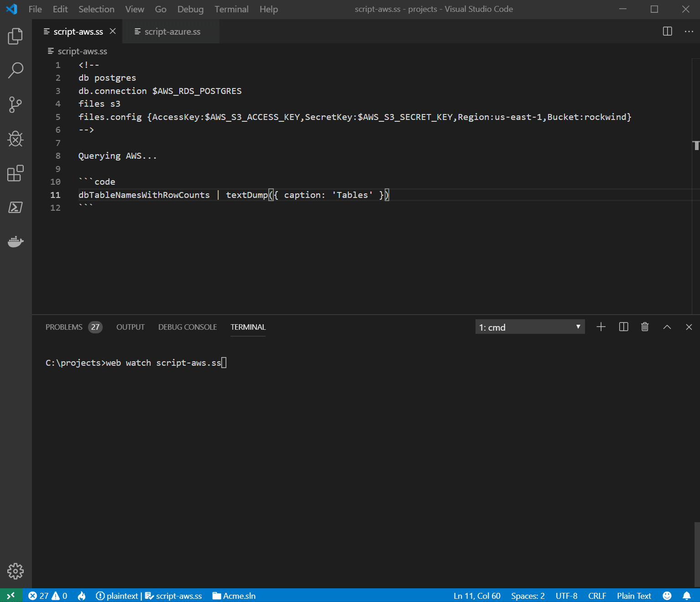Viewport: 700px width, 602px height.
Task: Click the remote window indicator in status bar
Action: pyautogui.click(x=11, y=596)
